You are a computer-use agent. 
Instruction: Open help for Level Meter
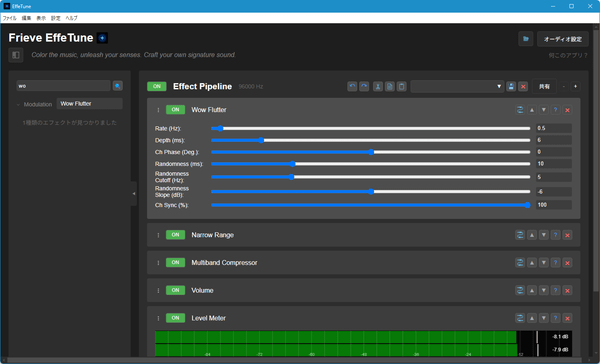click(556, 318)
